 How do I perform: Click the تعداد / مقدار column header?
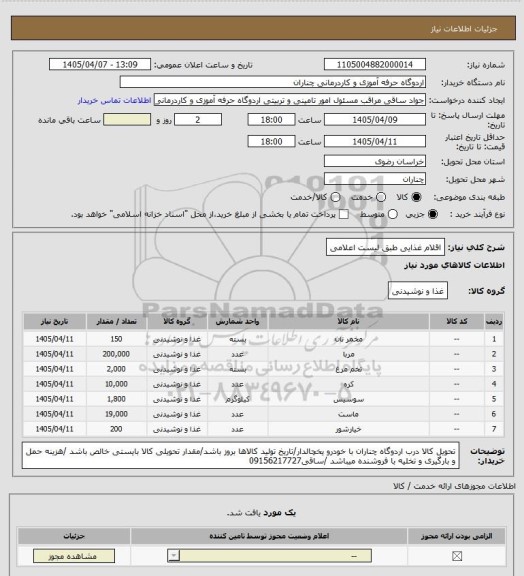(x=116, y=321)
